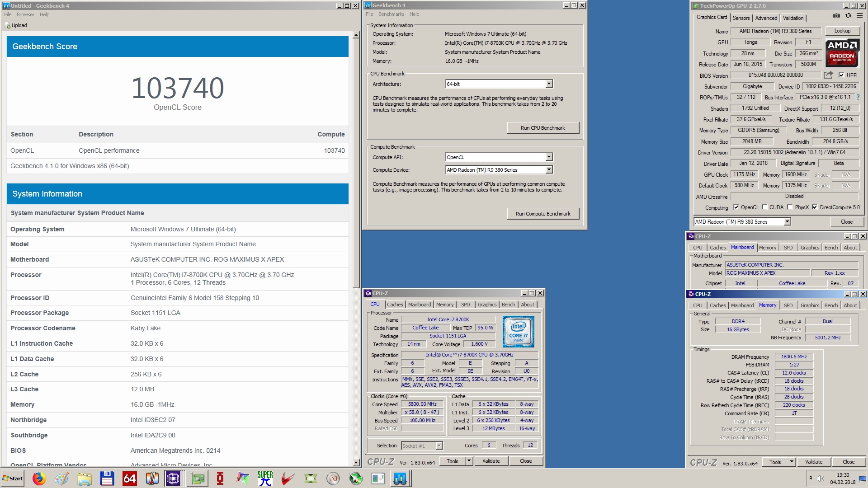Click Show Desktop button at taskbar end
The height and width of the screenshot is (488, 868).
tap(863, 478)
